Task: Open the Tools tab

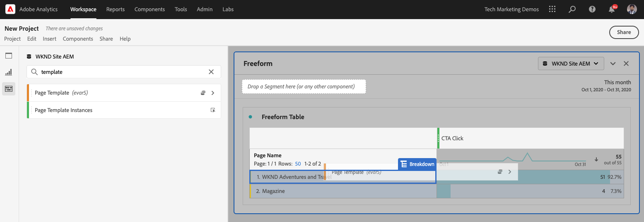Action: tap(181, 9)
